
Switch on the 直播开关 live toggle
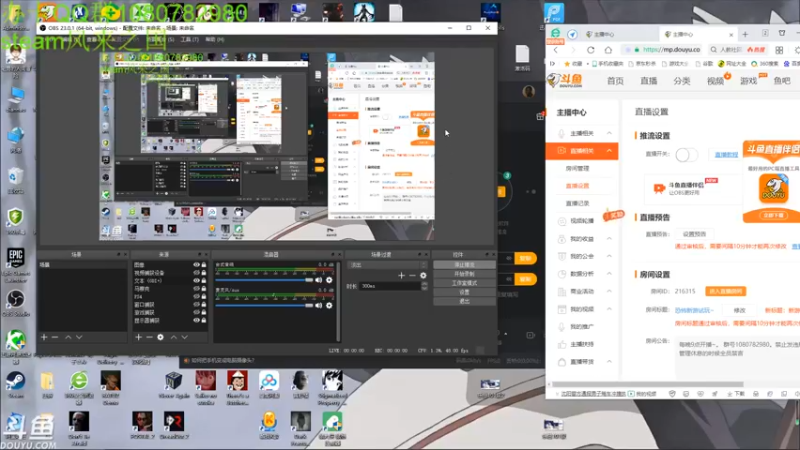[686, 155]
